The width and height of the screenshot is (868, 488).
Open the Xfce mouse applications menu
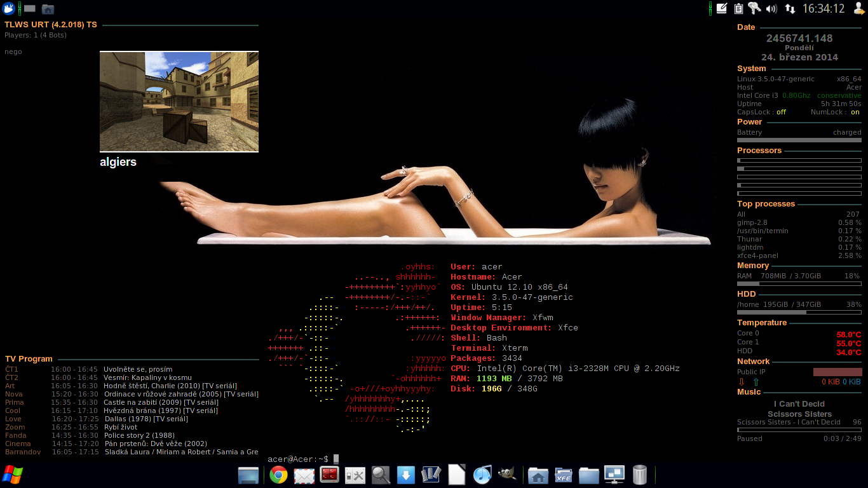pos(9,9)
